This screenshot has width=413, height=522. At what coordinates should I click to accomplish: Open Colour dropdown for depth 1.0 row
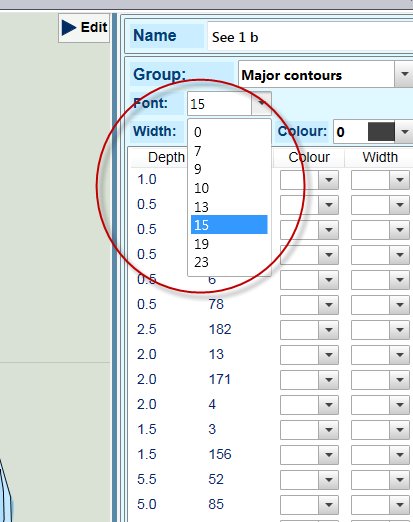tap(328, 180)
